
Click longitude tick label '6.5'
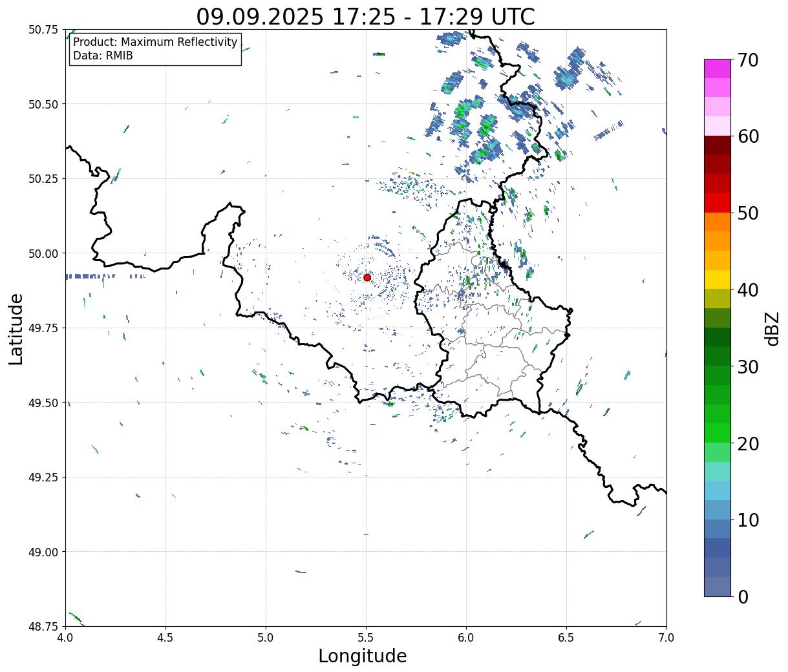coord(566,637)
